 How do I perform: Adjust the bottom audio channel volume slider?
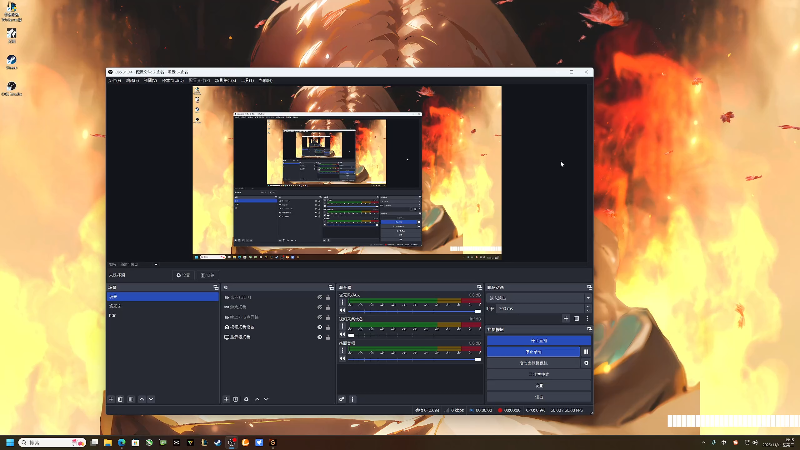pyautogui.click(x=414, y=359)
